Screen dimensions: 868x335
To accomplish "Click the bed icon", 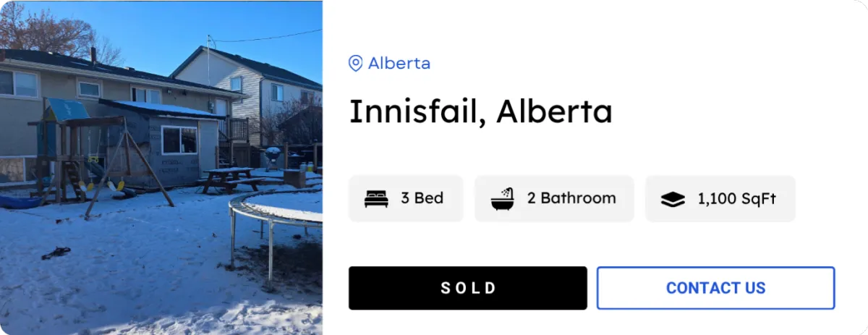I will (376, 199).
